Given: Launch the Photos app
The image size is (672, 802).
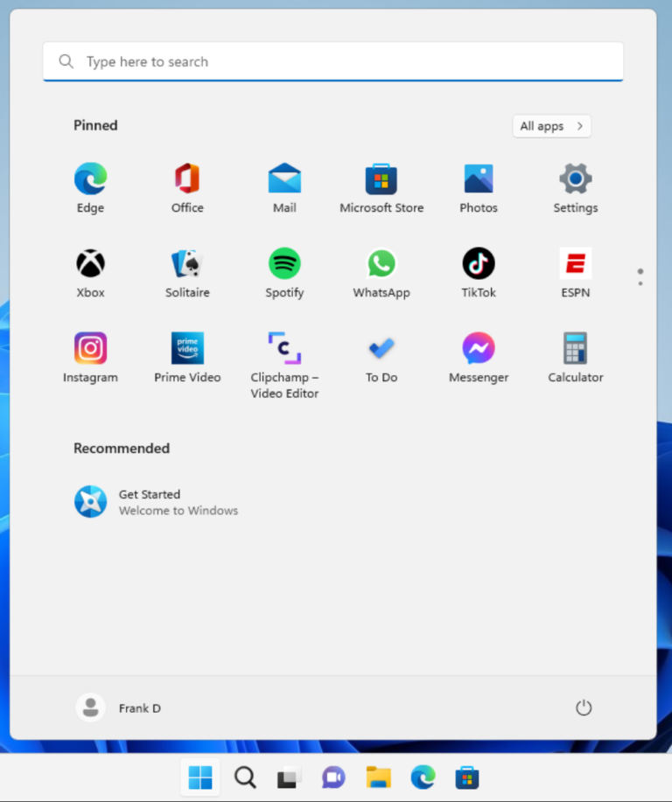Looking at the screenshot, I should [479, 188].
